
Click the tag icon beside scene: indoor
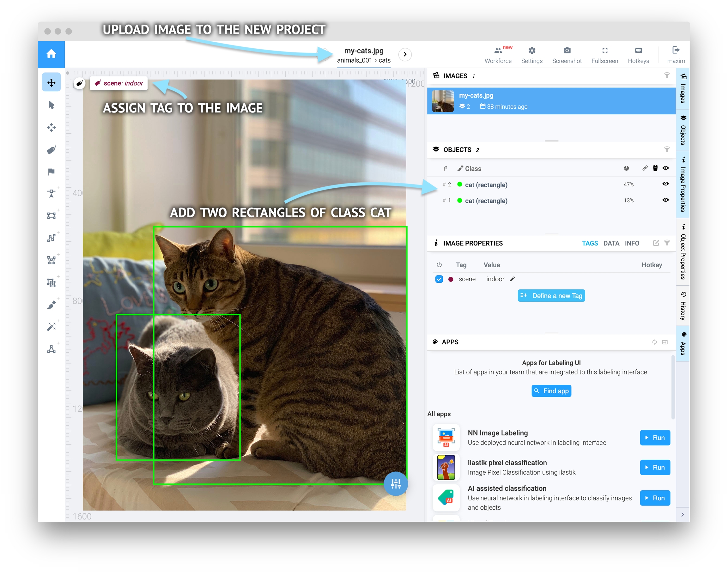(x=79, y=83)
